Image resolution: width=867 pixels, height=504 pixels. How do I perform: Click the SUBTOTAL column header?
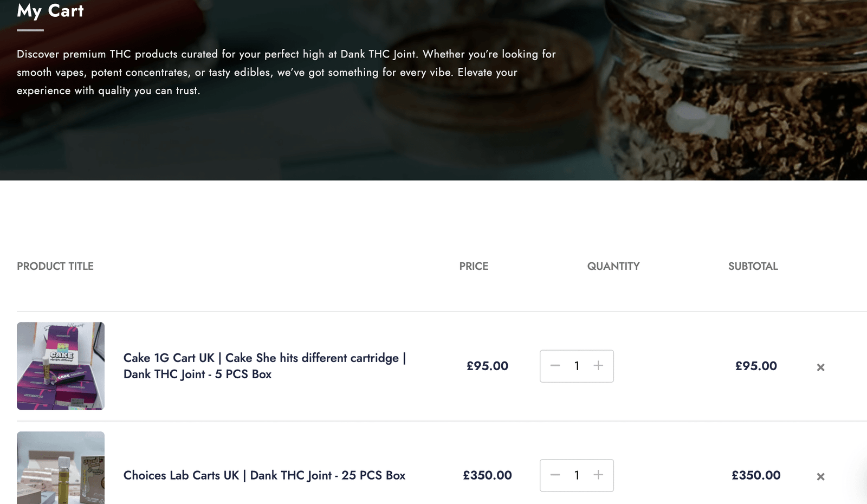pyautogui.click(x=753, y=266)
